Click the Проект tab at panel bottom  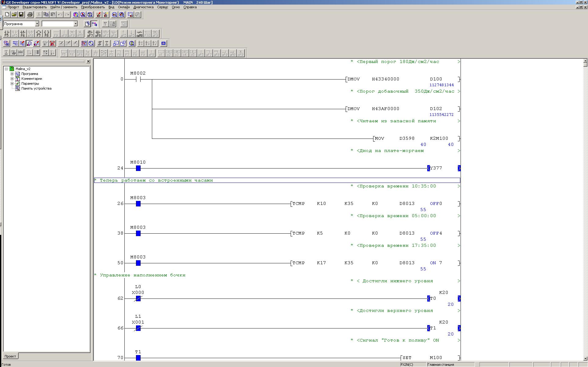10,356
